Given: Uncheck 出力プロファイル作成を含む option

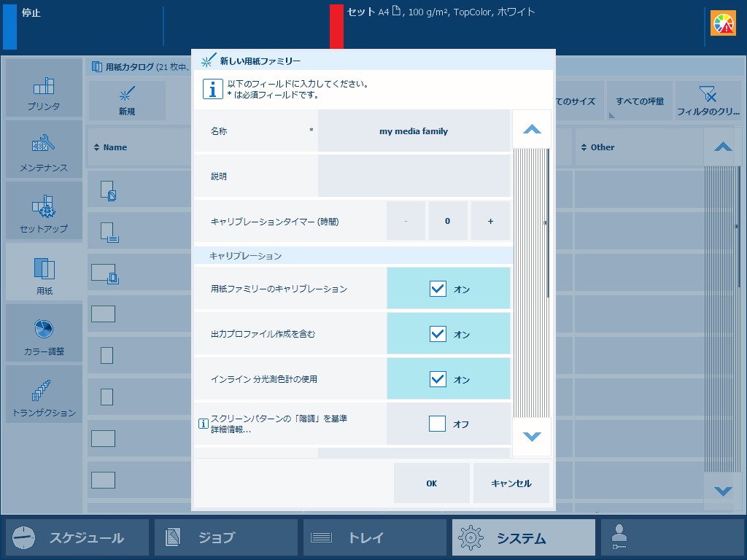Looking at the screenshot, I should point(438,334).
